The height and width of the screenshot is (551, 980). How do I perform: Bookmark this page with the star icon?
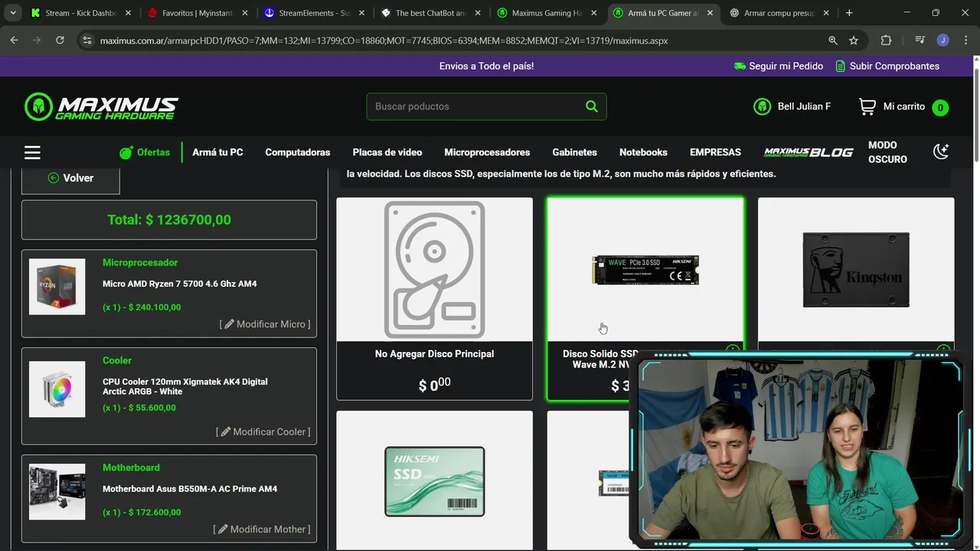pyautogui.click(x=854, y=41)
